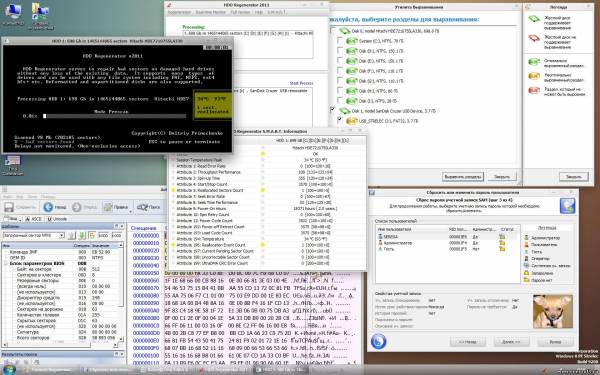
Task: Click the gray Forward arrow in the hex editor toolbar
Action: 77,207
